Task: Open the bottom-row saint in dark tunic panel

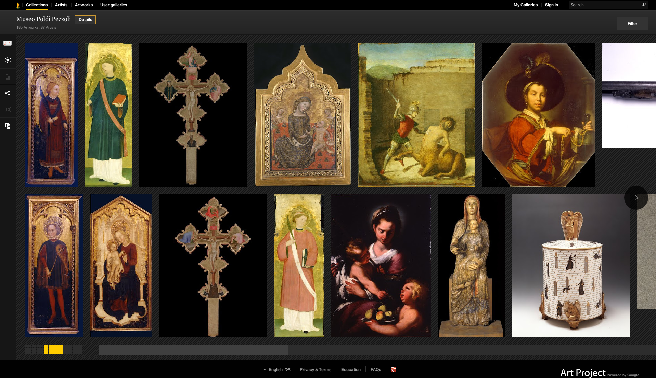Action: (54, 265)
